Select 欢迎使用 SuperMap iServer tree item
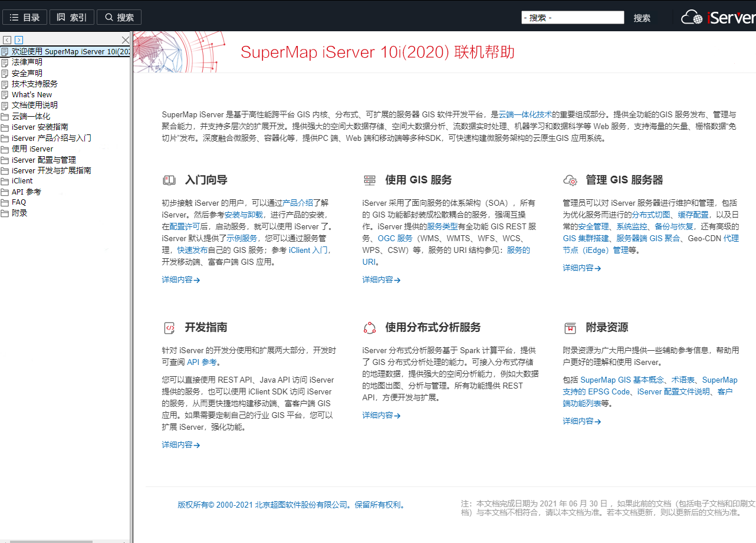 click(x=65, y=52)
